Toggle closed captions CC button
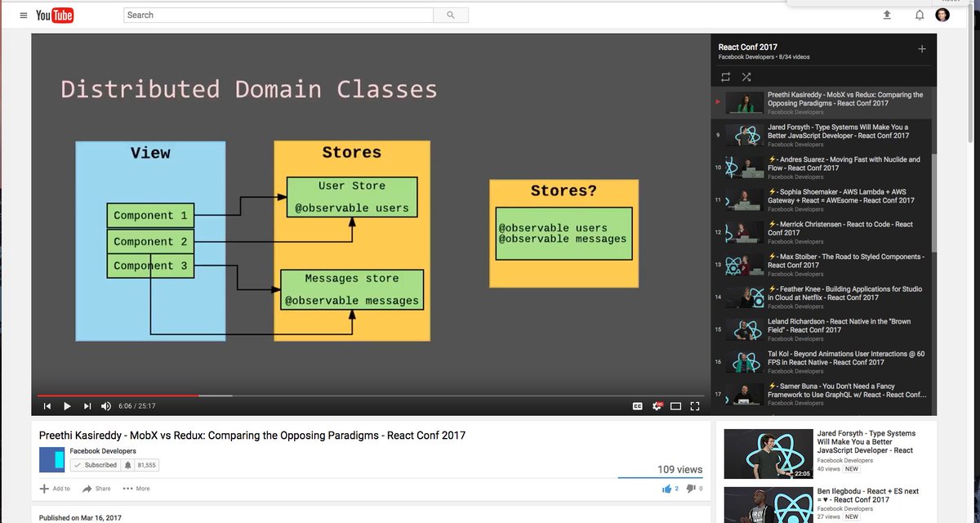The image size is (980, 523). tap(638, 406)
